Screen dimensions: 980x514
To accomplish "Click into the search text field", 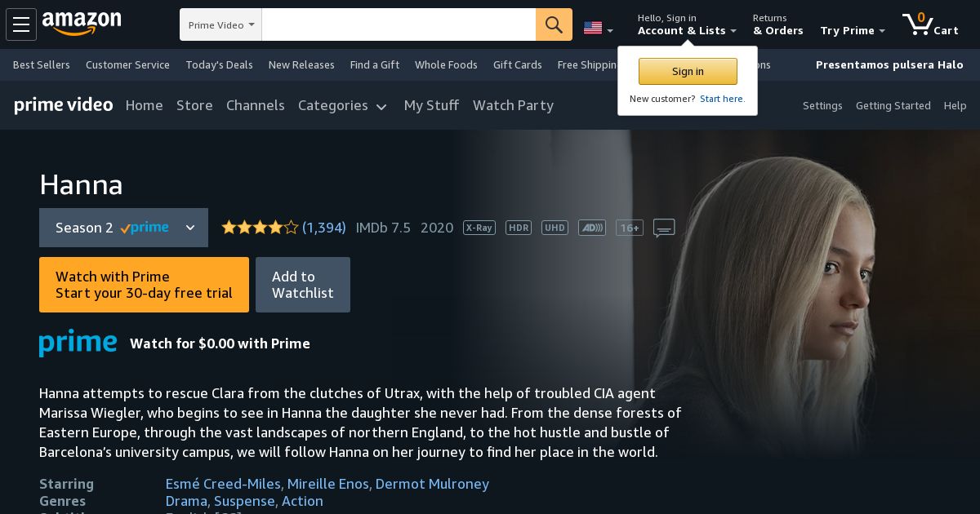I will [x=399, y=24].
